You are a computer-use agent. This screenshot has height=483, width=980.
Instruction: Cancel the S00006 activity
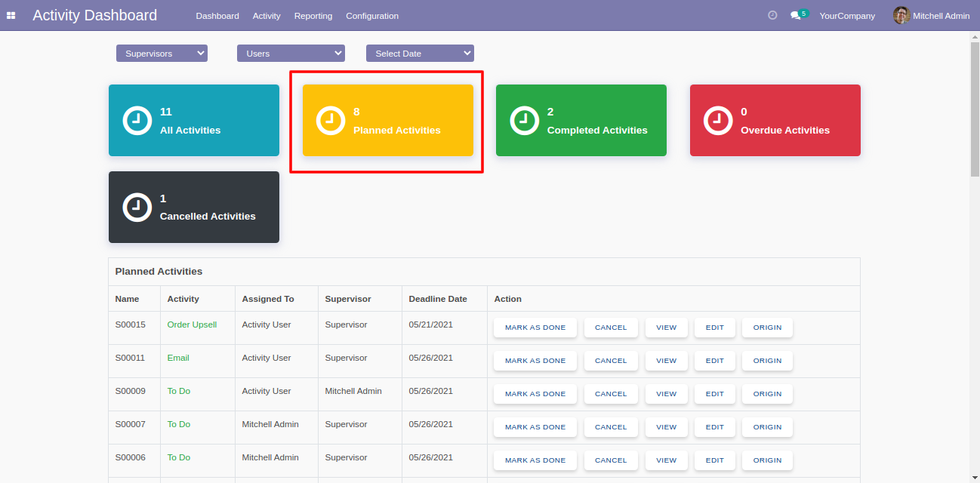coord(611,460)
